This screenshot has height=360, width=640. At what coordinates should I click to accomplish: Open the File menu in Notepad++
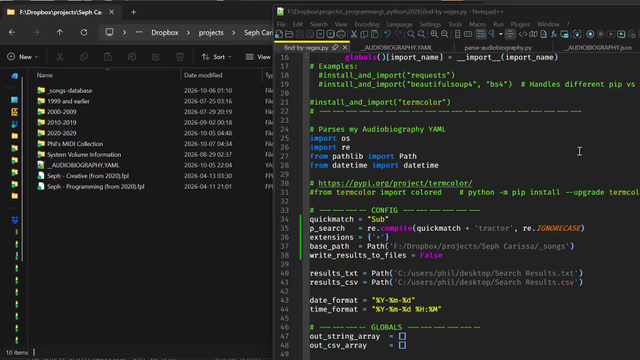tap(281, 24)
